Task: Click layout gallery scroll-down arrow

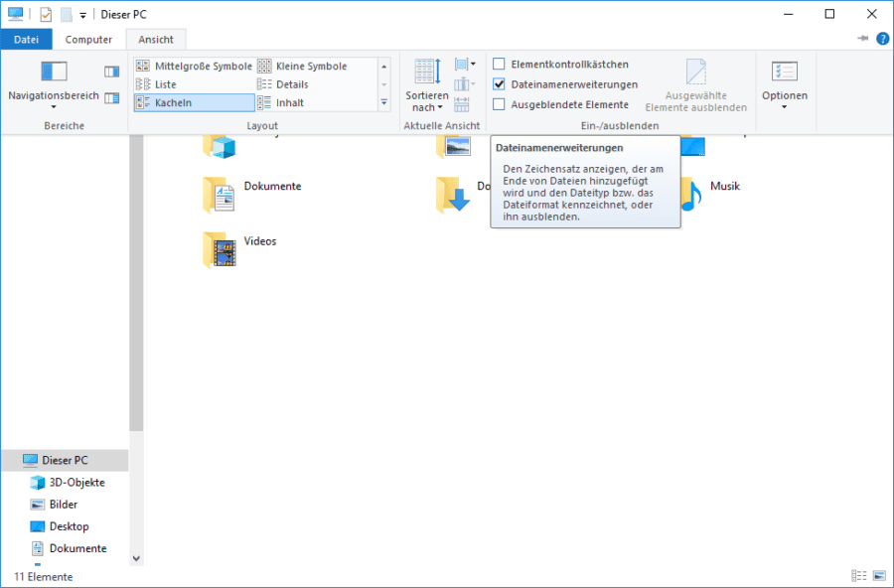Action: tap(384, 84)
